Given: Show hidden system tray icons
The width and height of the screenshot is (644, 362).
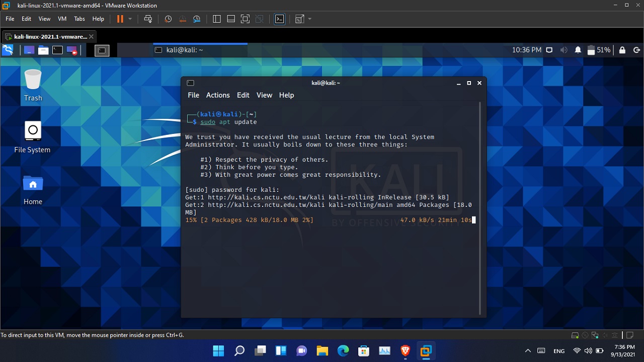Looking at the screenshot, I should coord(528,350).
